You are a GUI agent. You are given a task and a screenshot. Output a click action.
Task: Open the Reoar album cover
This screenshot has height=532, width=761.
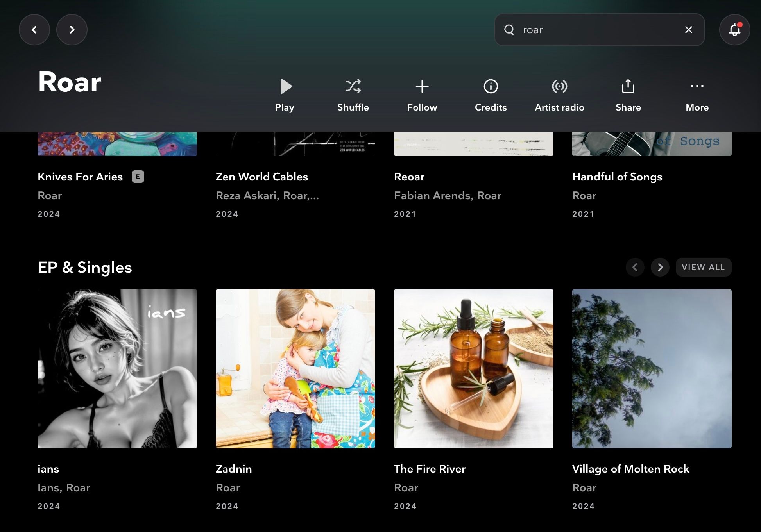(474, 144)
